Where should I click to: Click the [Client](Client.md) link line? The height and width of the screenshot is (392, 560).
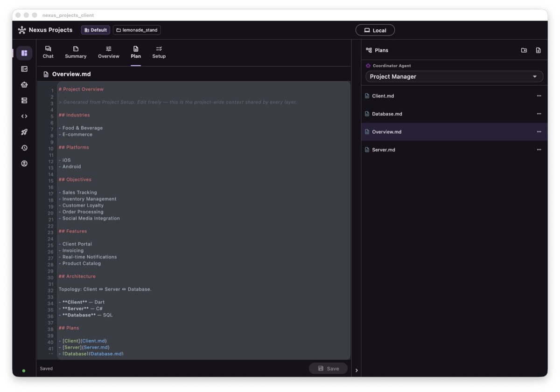(83, 341)
